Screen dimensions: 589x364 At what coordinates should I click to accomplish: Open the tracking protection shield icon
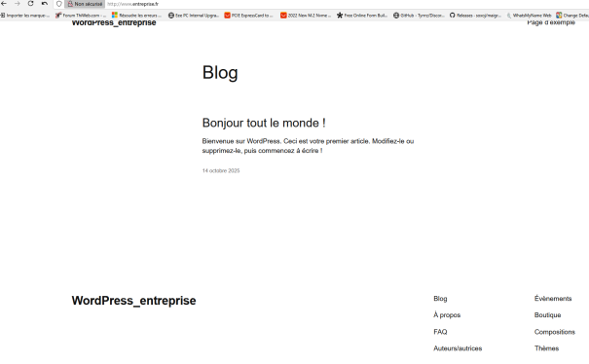[59, 4]
